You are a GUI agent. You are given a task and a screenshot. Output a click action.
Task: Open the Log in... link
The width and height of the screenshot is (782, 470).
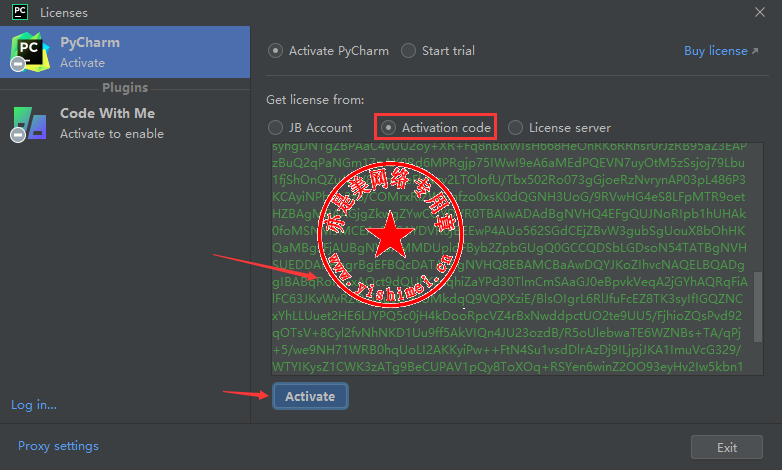34,405
